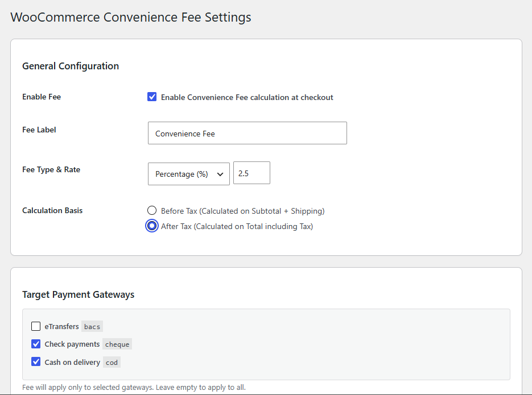Click the 'Enable Fee' row label
The width and height of the screenshot is (532, 395).
tap(42, 97)
